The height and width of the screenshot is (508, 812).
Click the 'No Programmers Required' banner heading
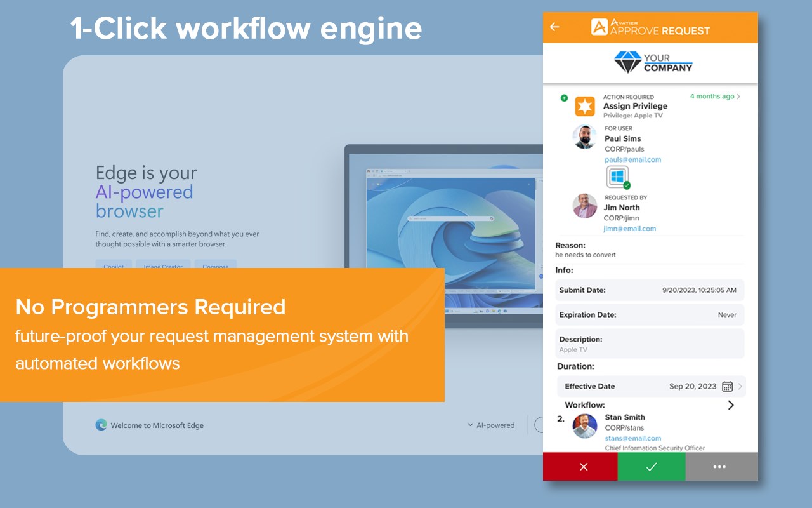[x=150, y=307]
